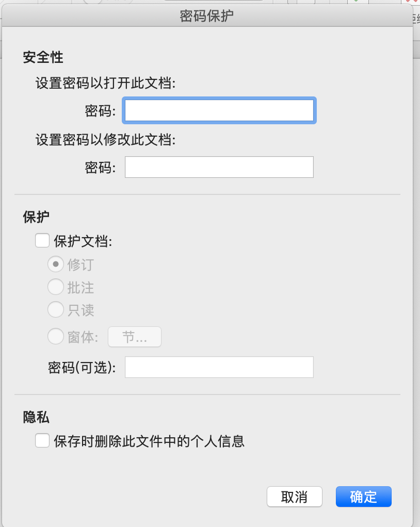Click the 密码(可选) label text
The width and height of the screenshot is (420, 527).
point(82,367)
